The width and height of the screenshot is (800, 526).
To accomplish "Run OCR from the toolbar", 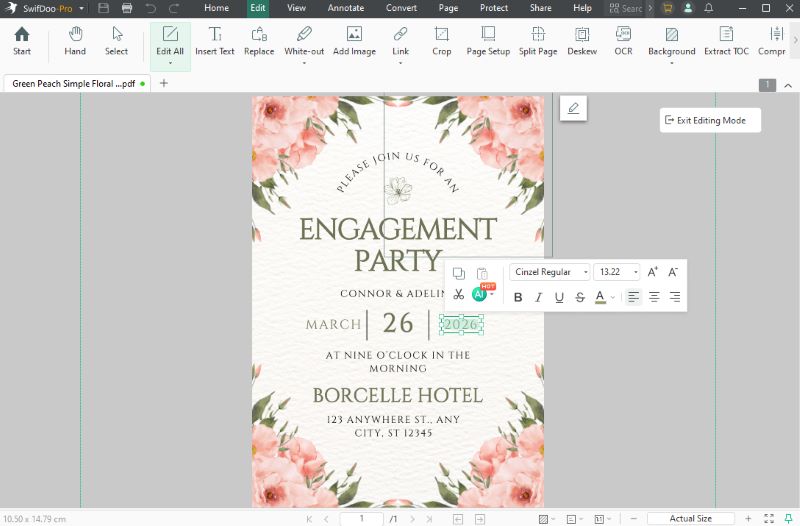I will tap(623, 41).
